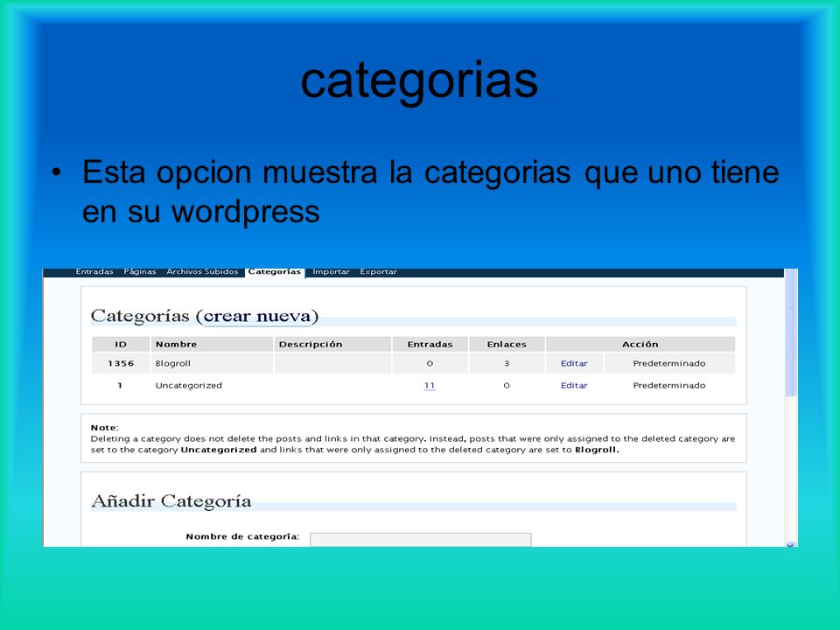Click the Enlaces value 3 for Blogroll
This screenshot has width=840, height=630.
(x=507, y=363)
